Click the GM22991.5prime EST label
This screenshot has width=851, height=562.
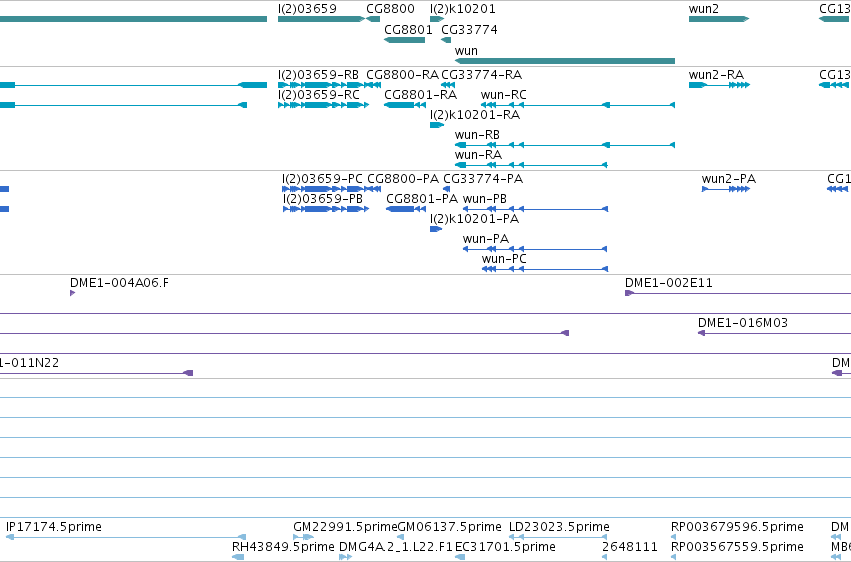coord(345,527)
